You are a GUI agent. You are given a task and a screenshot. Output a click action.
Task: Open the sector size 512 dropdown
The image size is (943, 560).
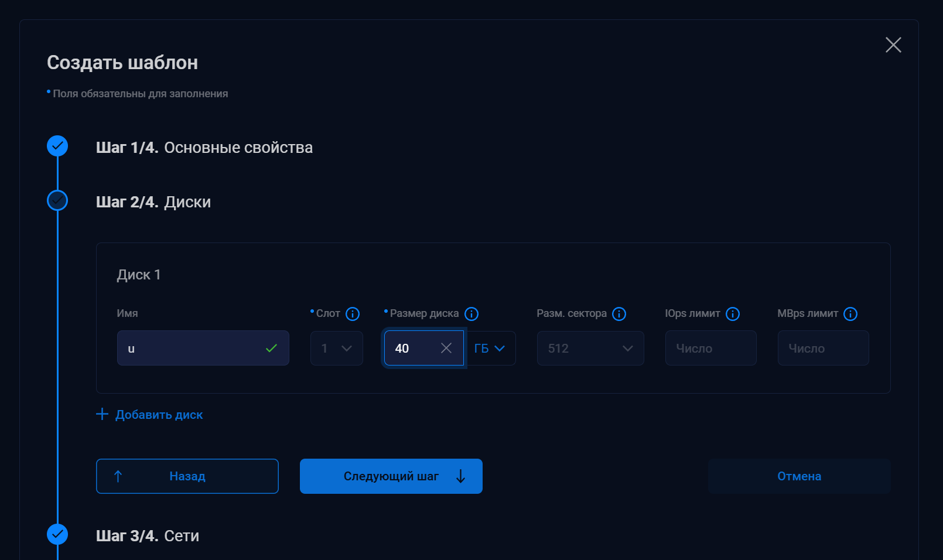pyautogui.click(x=590, y=348)
